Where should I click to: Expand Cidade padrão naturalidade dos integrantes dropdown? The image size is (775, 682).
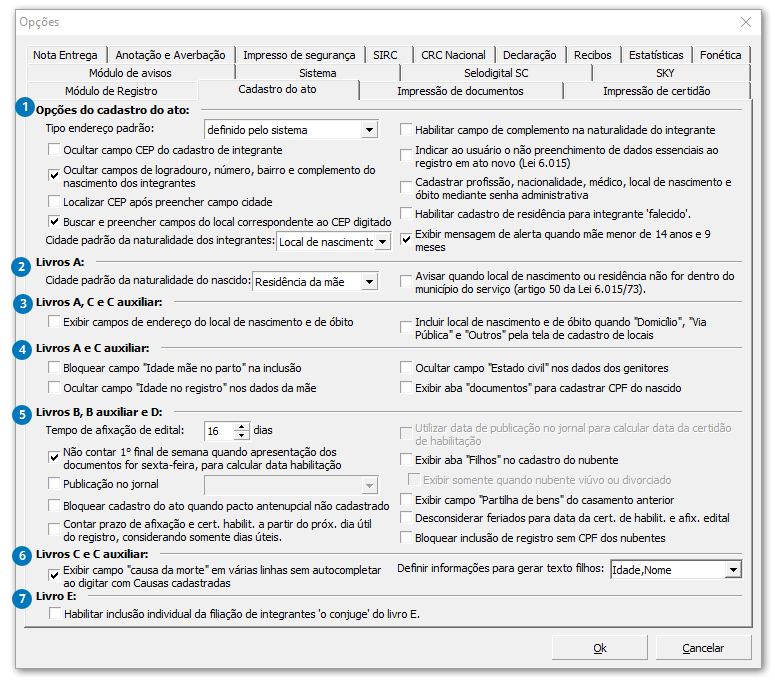click(x=383, y=242)
